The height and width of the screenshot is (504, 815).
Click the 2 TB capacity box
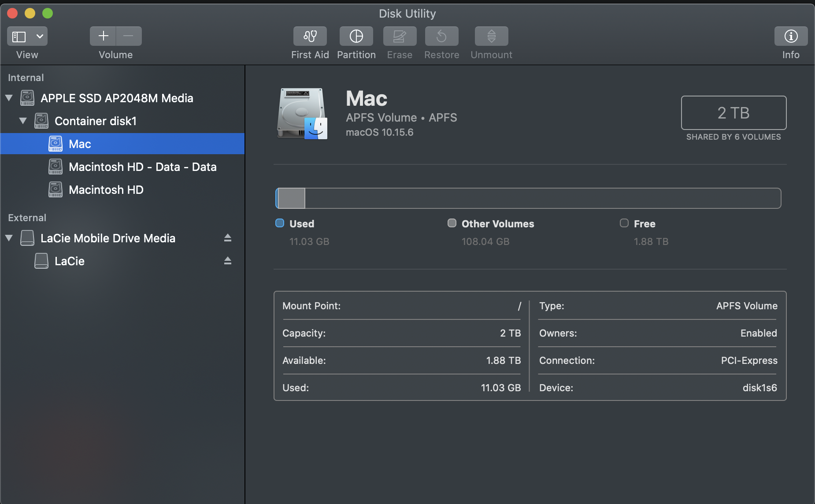733,113
